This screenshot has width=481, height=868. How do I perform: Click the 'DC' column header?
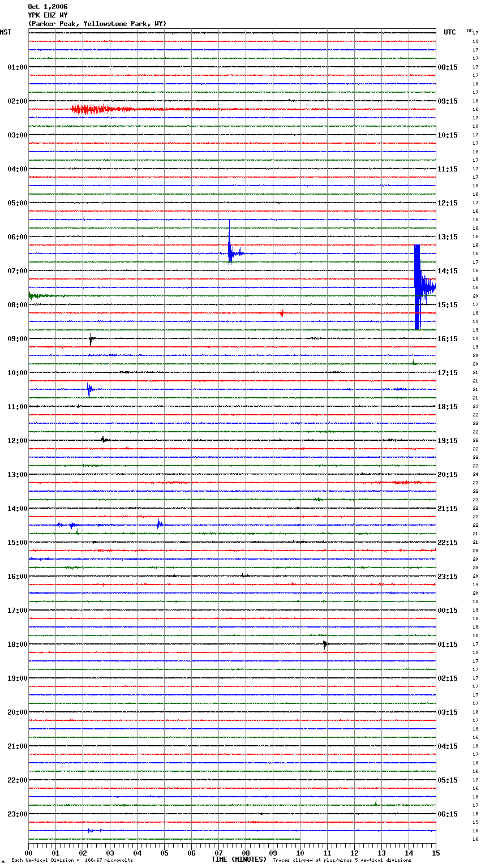coord(470,31)
